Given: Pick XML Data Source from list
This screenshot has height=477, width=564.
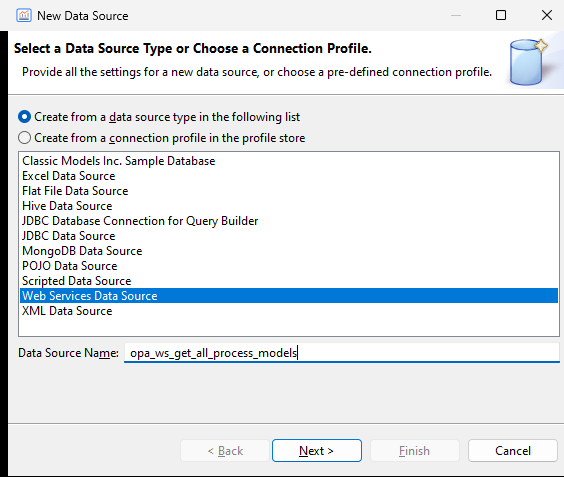Looking at the screenshot, I should [x=67, y=311].
